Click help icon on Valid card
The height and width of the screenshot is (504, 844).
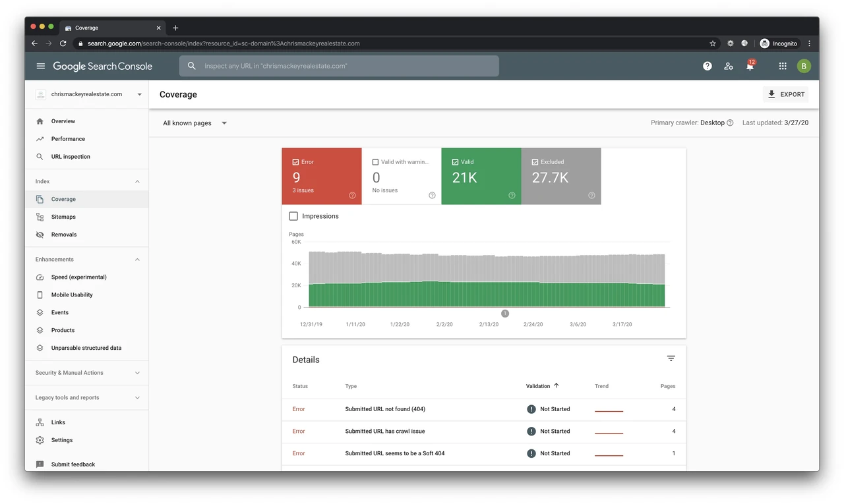click(x=512, y=195)
